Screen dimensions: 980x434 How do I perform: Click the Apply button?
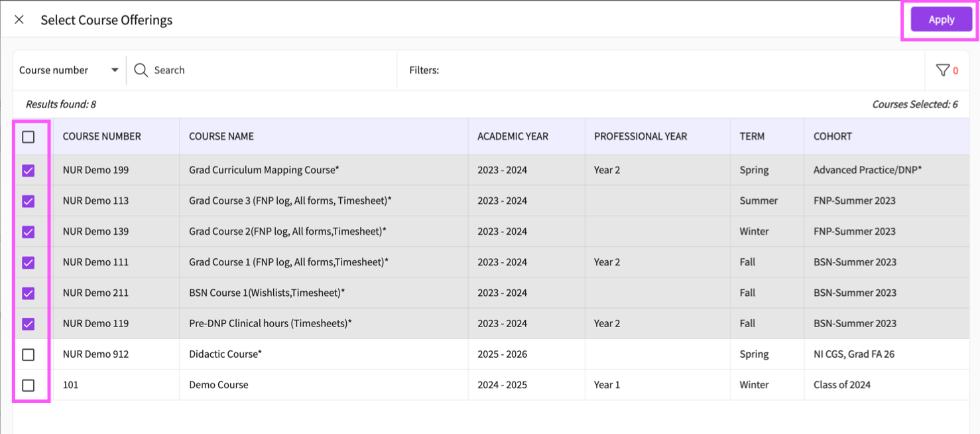pyautogui.click(x=941, y=20)
